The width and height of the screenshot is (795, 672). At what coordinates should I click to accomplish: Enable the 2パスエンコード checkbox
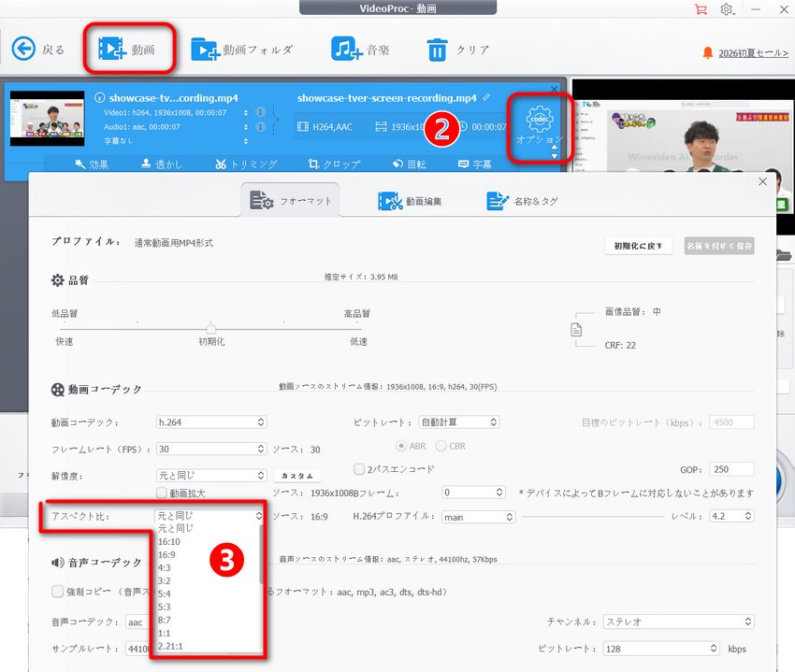click(359, 469)
